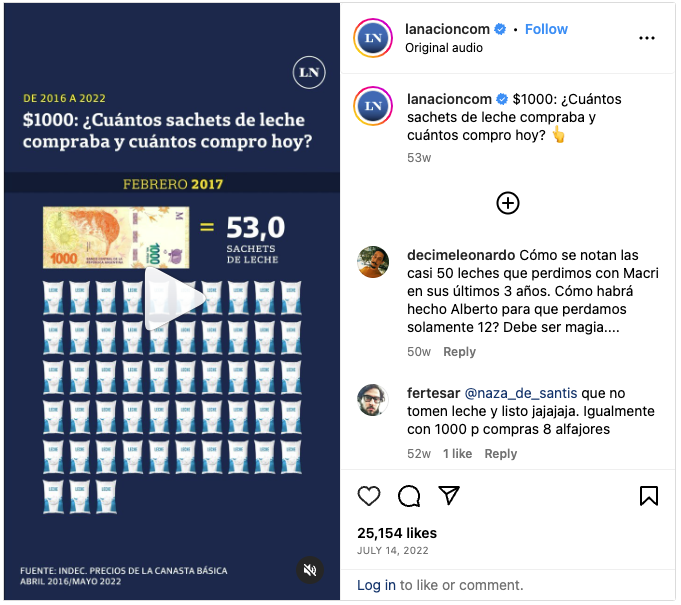Screen dimensions: 681x605
Task: View the 1 like on fertesar's comment
Action: (457, 454)
